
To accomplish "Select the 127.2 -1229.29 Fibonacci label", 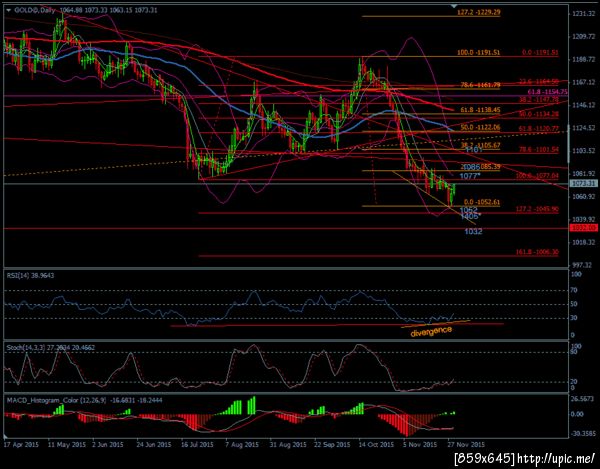I will [478, 13].
